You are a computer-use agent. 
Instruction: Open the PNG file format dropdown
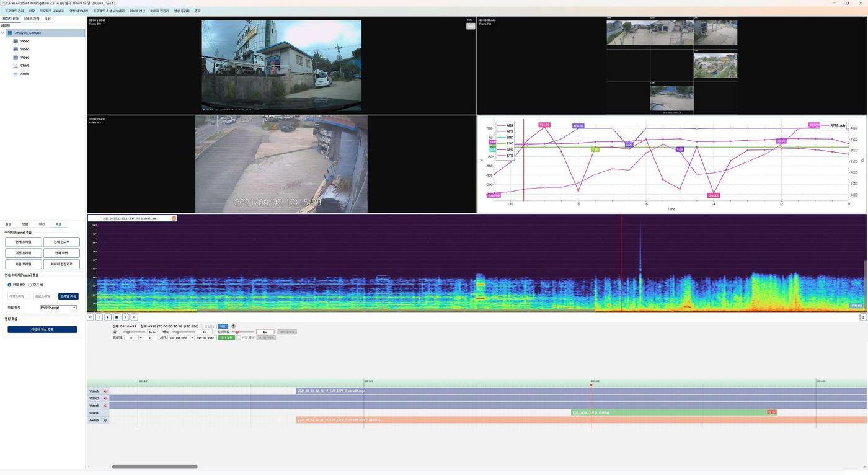(58, 308)
